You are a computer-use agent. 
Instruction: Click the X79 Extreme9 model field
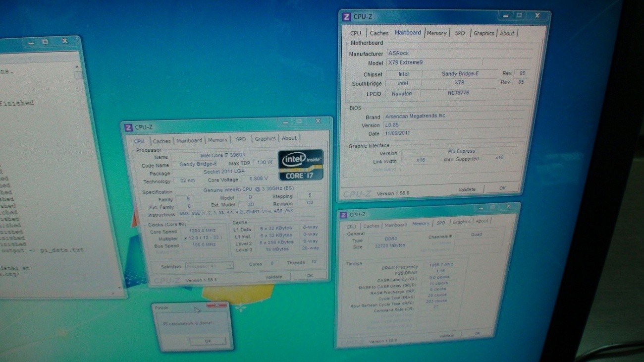433,63
